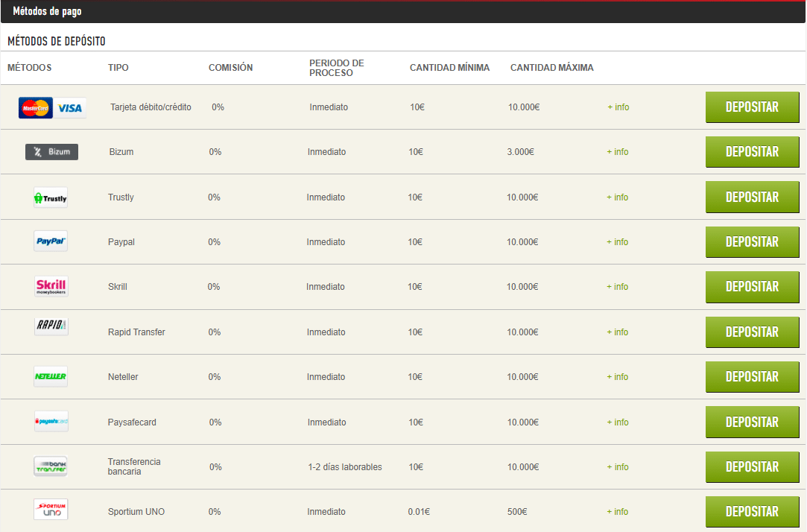Click the Paysafecard logo

(x=51, y=422)
